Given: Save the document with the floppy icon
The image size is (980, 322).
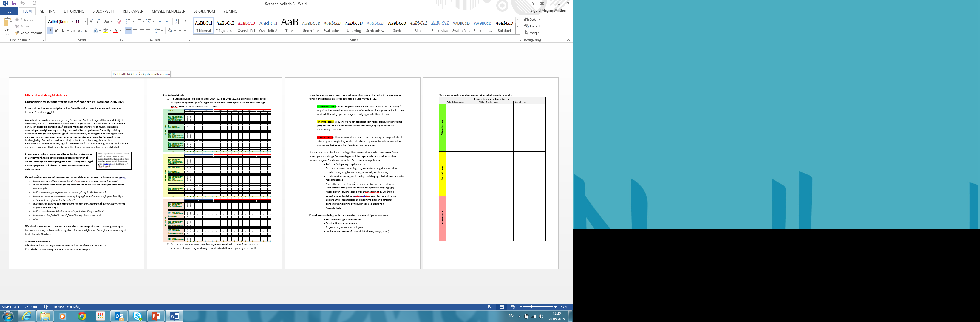Looking at the screenshot, I should click(14, 3).
